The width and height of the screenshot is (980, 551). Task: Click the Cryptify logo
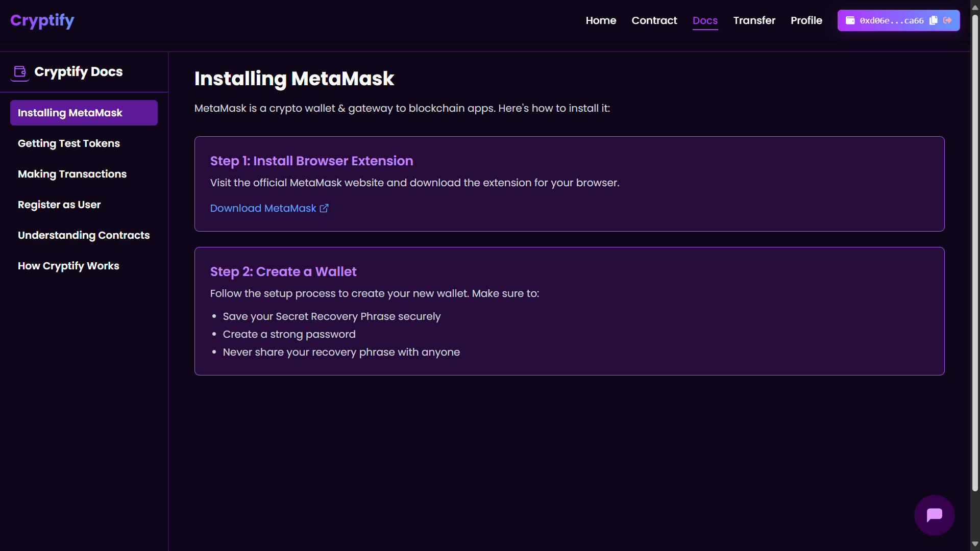(42, 20)
